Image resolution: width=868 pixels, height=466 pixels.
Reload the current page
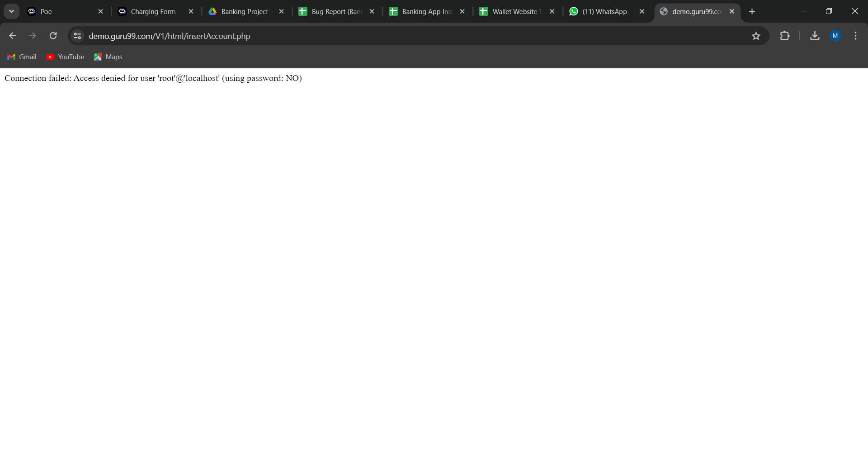point(53,36)
